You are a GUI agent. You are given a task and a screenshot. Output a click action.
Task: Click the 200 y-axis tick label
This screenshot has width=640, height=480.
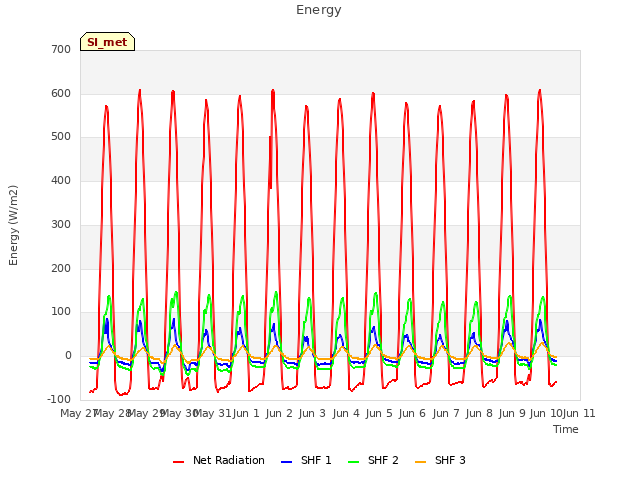pyautogui.click(x=61, y=269)
